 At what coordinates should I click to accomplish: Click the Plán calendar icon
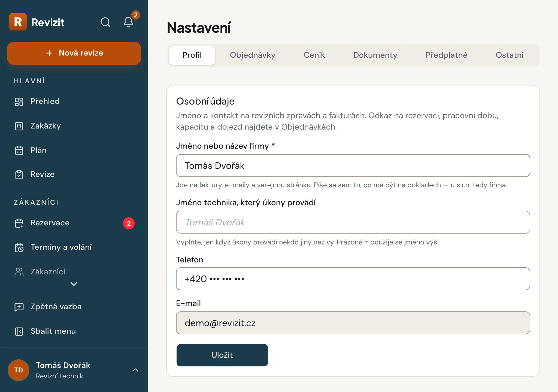[x=19, y=150]
